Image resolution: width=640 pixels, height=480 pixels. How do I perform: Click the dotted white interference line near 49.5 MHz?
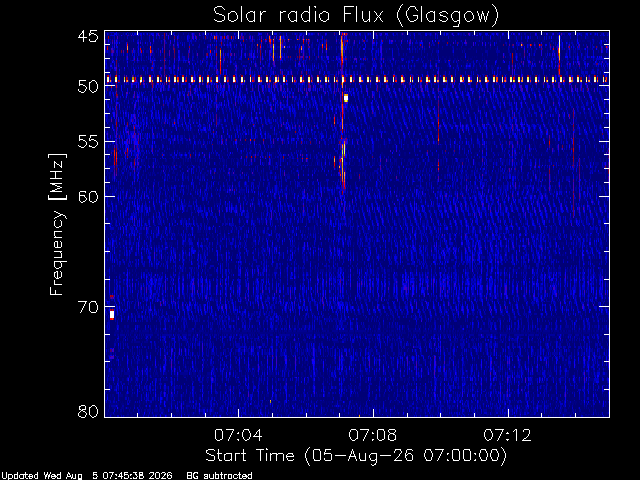[x=357, y=80]
